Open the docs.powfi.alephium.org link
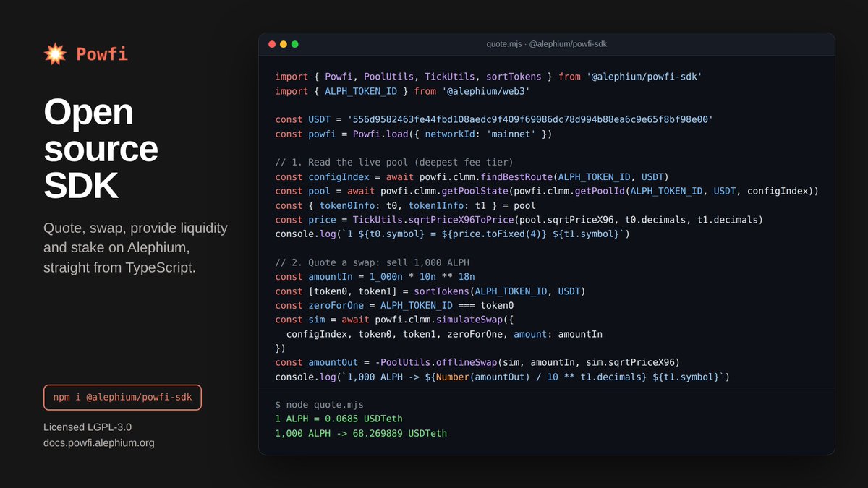Image resolution: width=868 pixels, height=488 pixels. pyautogui.click(x=98, y=442)
